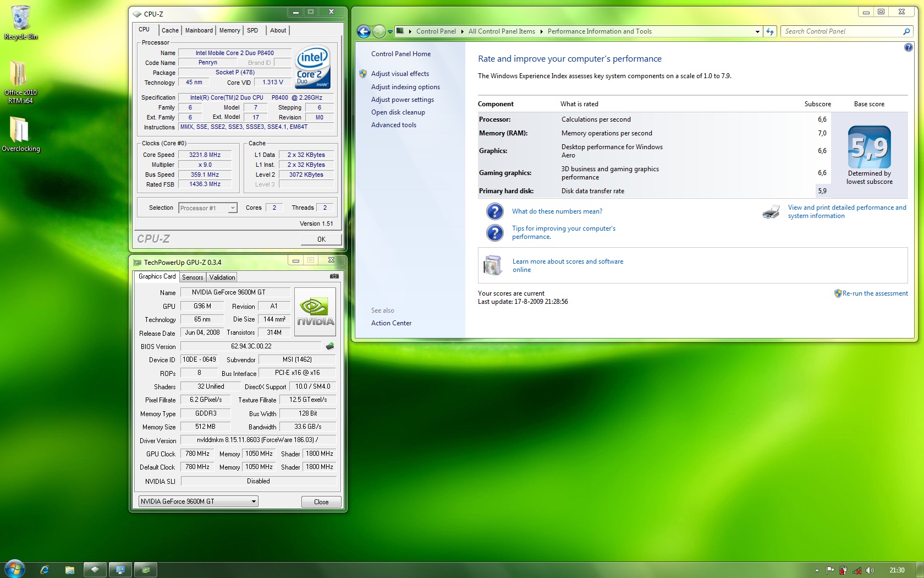Open View and print detailed performance link
The image size is (924, 578).
pos(847,211)
